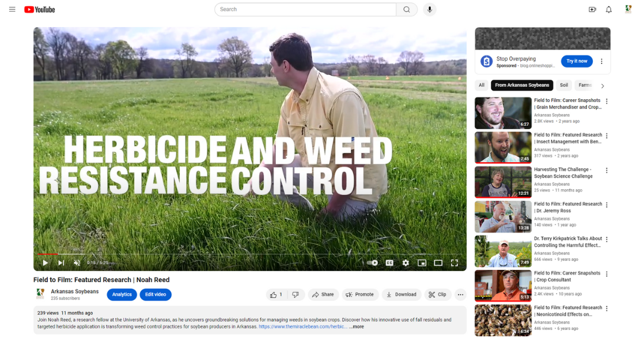Enter theater mode
Image resolution: width=644 pixels, height=338 pixels.
pyautogui.click(x=438, y=262)
